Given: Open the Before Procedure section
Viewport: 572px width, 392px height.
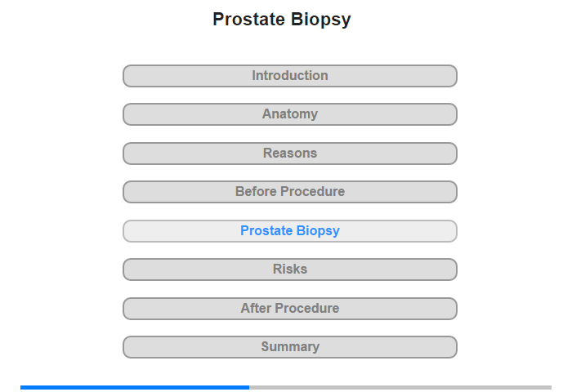Looking at the screenshot, I should (289, 192).
